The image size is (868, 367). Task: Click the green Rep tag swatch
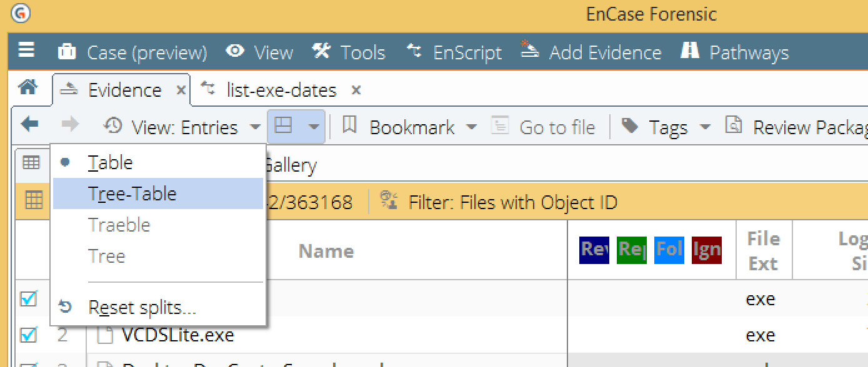(x=632, y=250)
